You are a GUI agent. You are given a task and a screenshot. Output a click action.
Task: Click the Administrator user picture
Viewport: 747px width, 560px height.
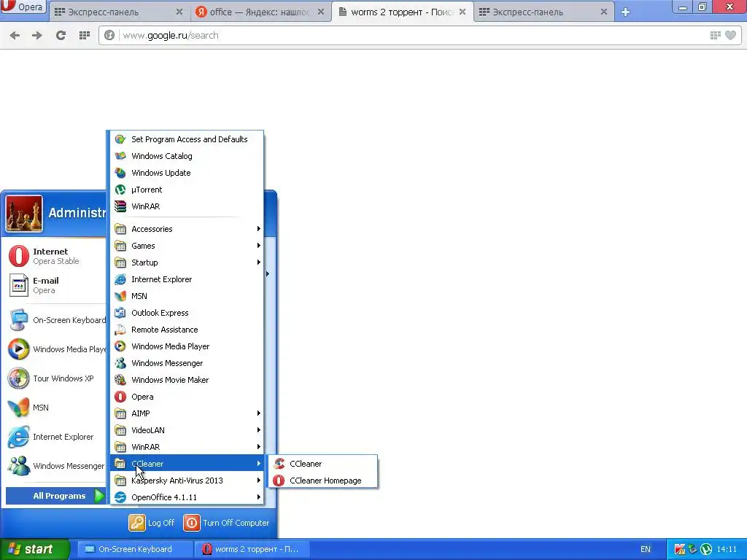point(24,214)
